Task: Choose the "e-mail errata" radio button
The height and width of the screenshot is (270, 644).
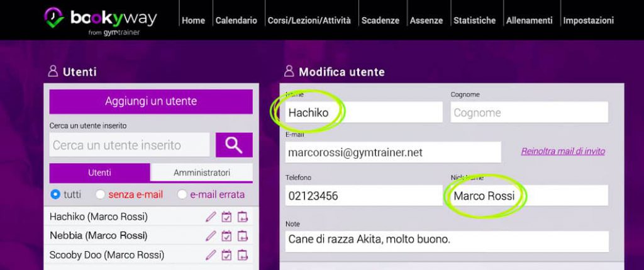Action: [x=182, y=194]
